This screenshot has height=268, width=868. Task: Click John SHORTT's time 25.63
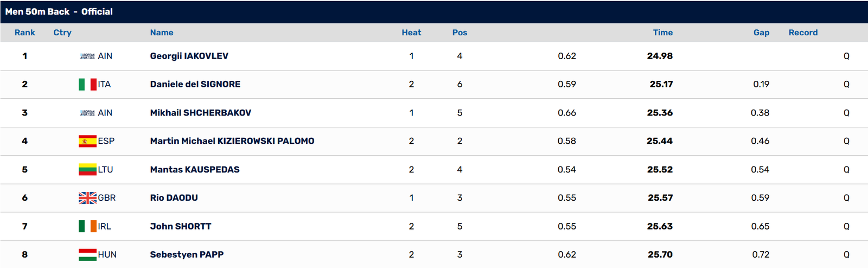point(660,226)
